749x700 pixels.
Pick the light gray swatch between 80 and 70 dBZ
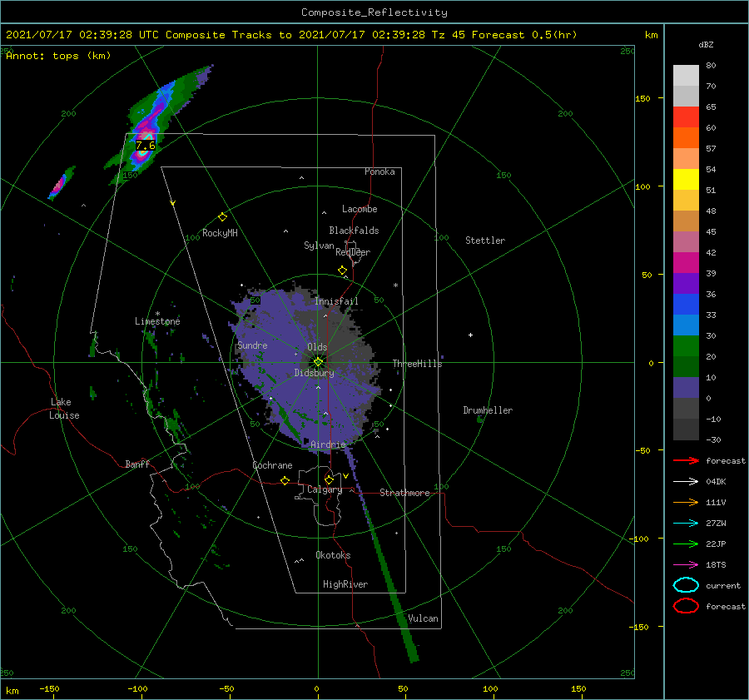click(686, 76)
